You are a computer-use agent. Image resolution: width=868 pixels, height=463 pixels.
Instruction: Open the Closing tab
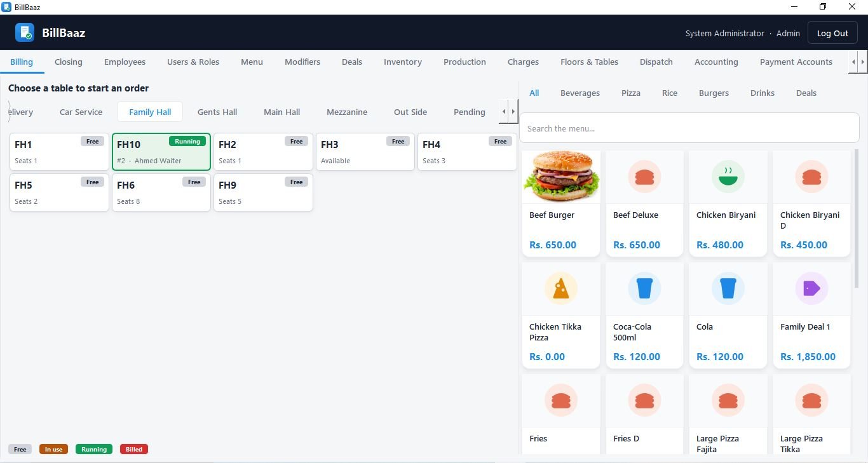tap(69, 62)
